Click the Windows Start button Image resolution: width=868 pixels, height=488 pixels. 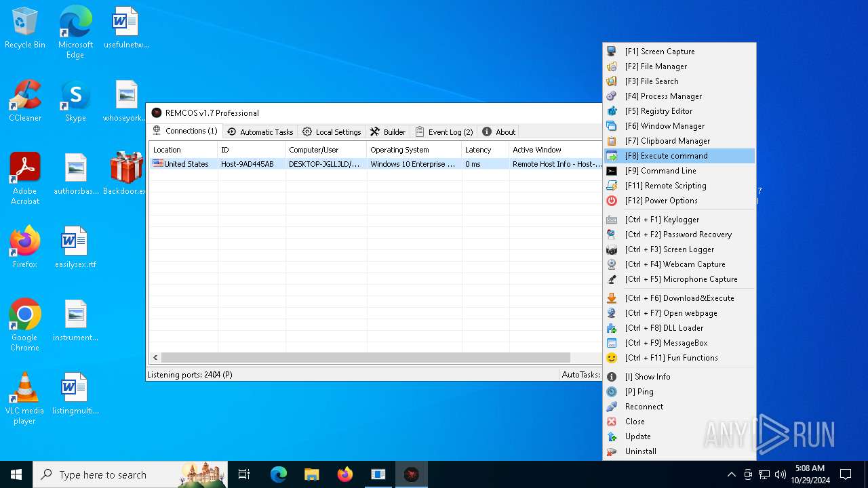coord(16,474)
